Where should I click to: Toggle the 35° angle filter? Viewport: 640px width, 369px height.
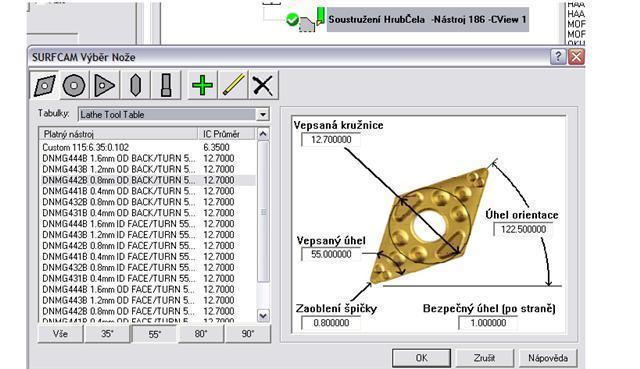coord(107,334)
